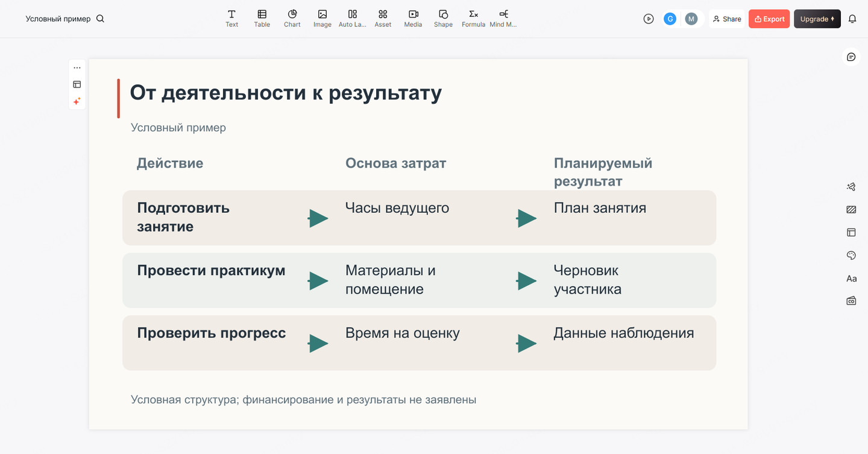
Task: Select footnote Условная структура text
Action: tap(303, 400)
